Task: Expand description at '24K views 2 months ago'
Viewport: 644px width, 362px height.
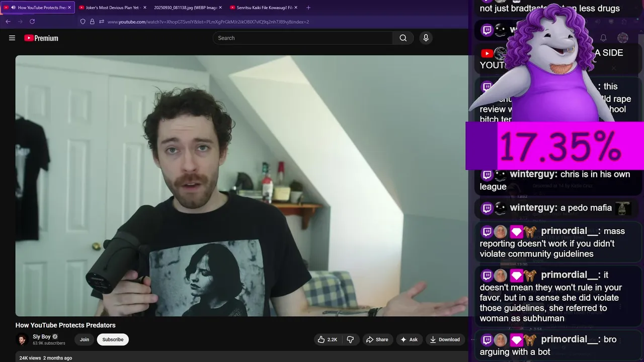Action: click(45, 358)
